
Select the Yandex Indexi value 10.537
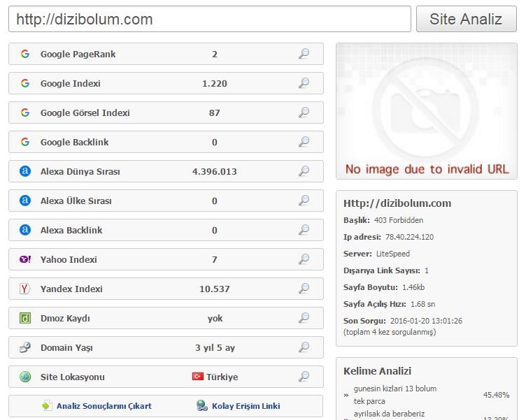click(215, 289)
